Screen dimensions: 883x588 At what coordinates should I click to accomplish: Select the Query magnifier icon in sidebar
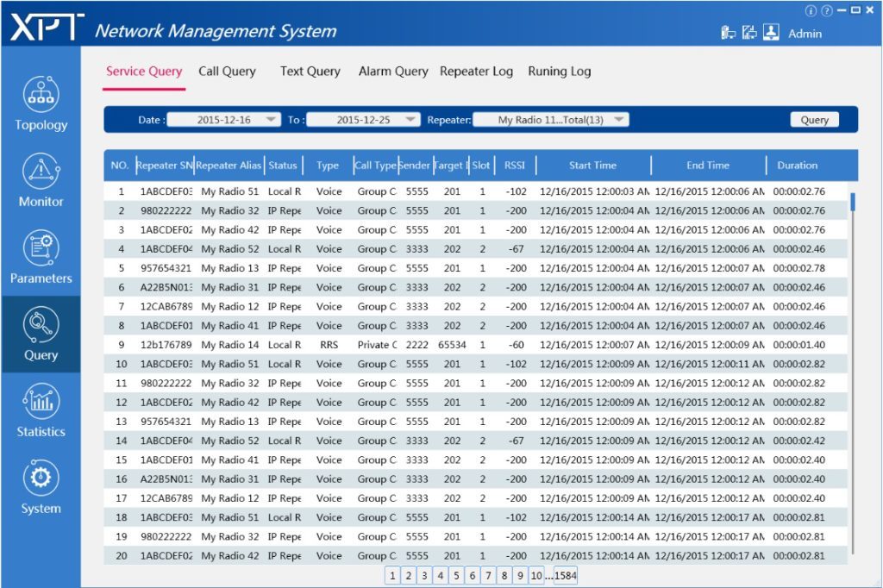41,324
